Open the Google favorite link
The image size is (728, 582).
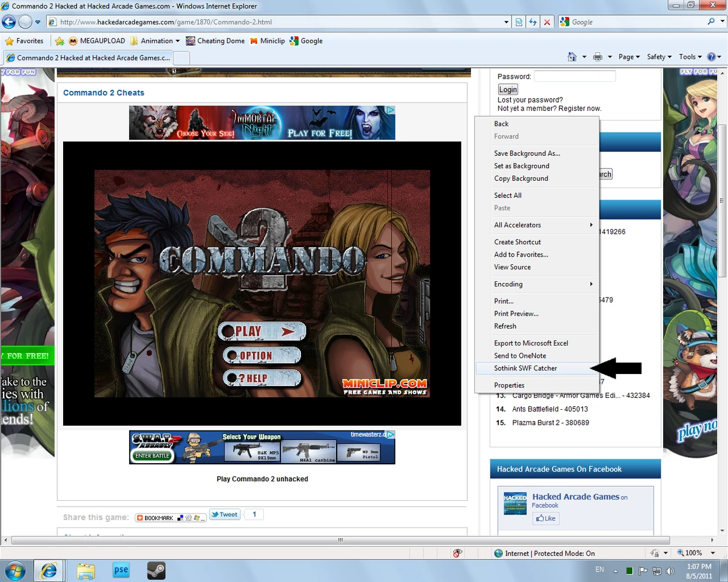[306, 41]
